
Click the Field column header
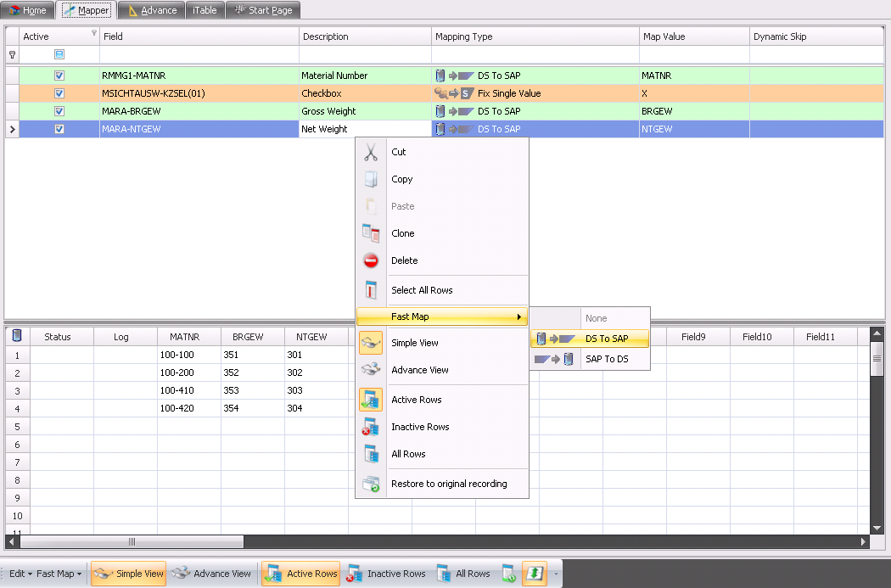click(199, 36)
